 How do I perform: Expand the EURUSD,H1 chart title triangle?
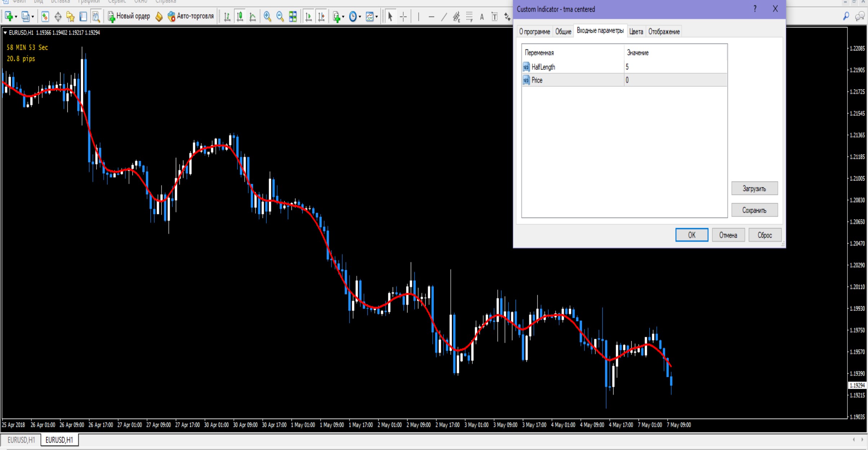tap(5, 33)
